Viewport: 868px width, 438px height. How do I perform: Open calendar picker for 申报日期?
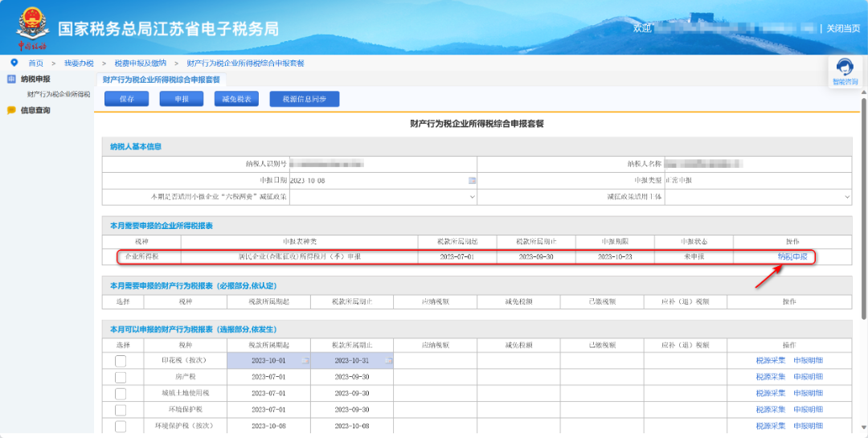(x=473, y=181)
